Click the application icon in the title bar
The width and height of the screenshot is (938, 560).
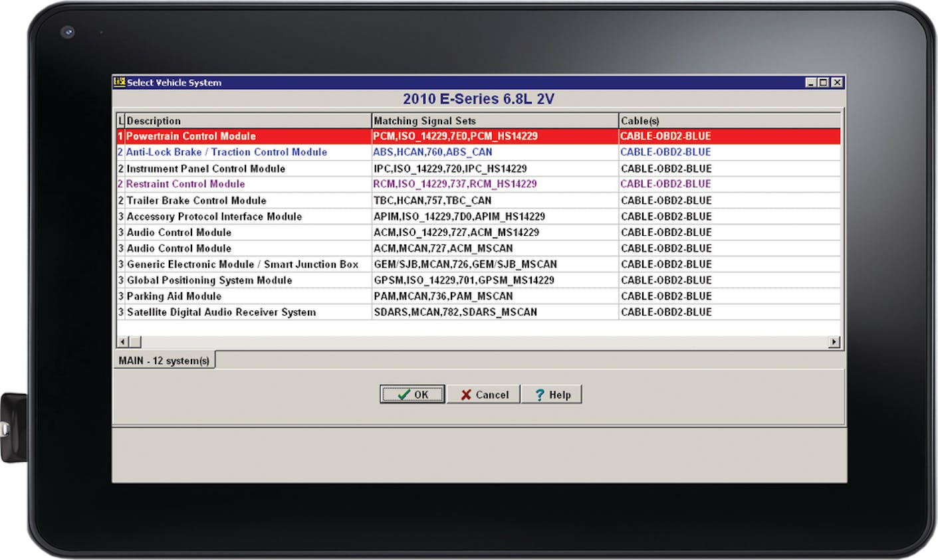click(120, 82)
